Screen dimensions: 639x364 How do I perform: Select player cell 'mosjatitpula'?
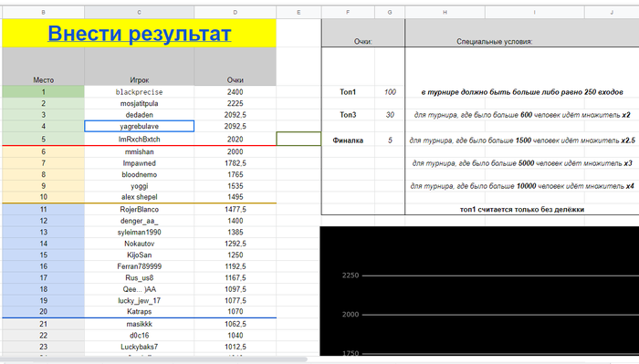(x=139, y=103)
